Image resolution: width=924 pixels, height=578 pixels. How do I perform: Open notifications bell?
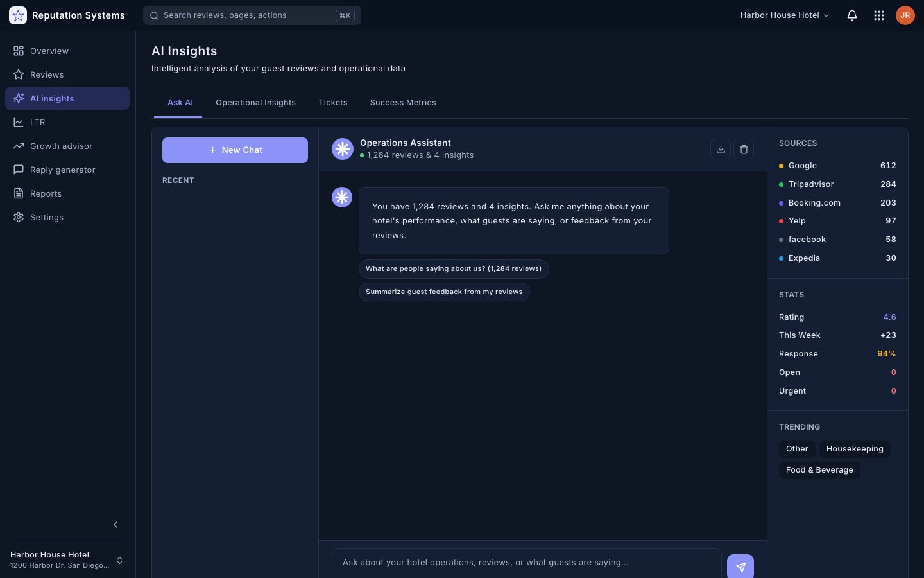852,15
